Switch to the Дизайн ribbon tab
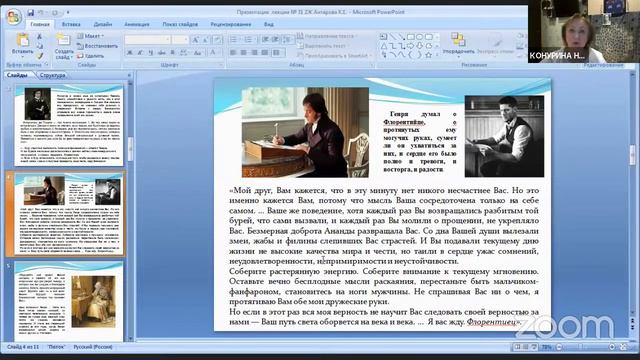 click(102, 24)
